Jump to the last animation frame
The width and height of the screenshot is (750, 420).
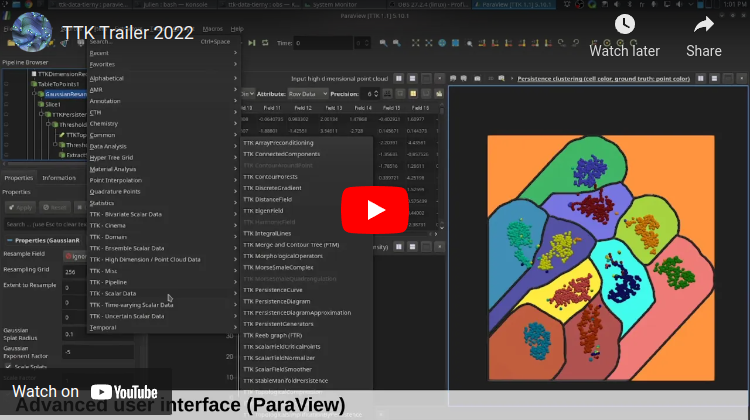252,43
